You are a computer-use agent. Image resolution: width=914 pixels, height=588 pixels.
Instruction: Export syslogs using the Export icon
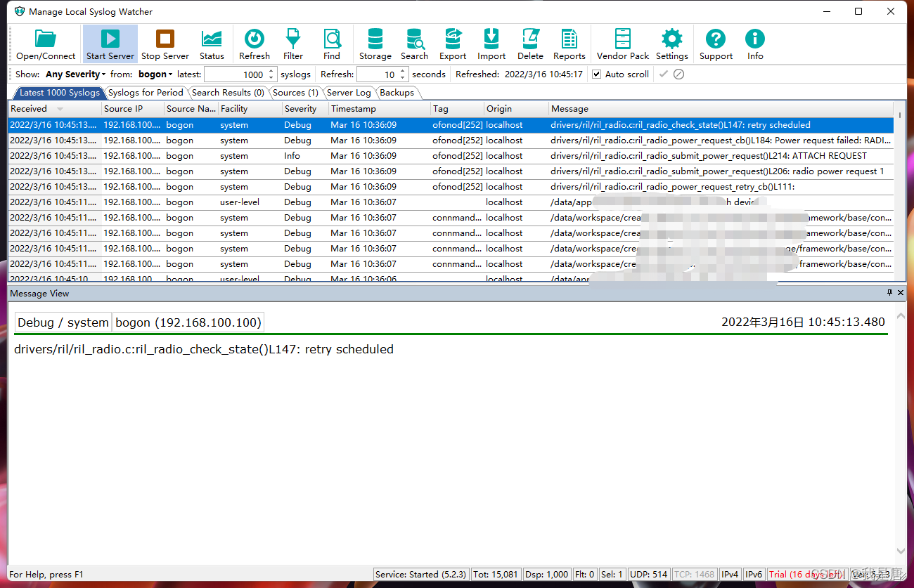pos(452,43)
